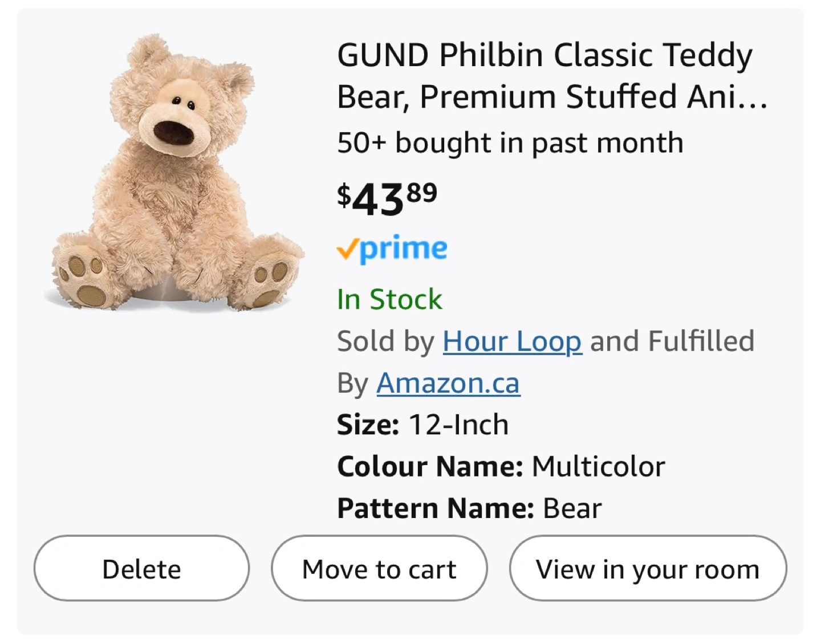Image resolution: width=821 pixels, height=644 pixels.
Task: Open the GUND Philbin Classic Teddy Bear title
Action: 552,76
